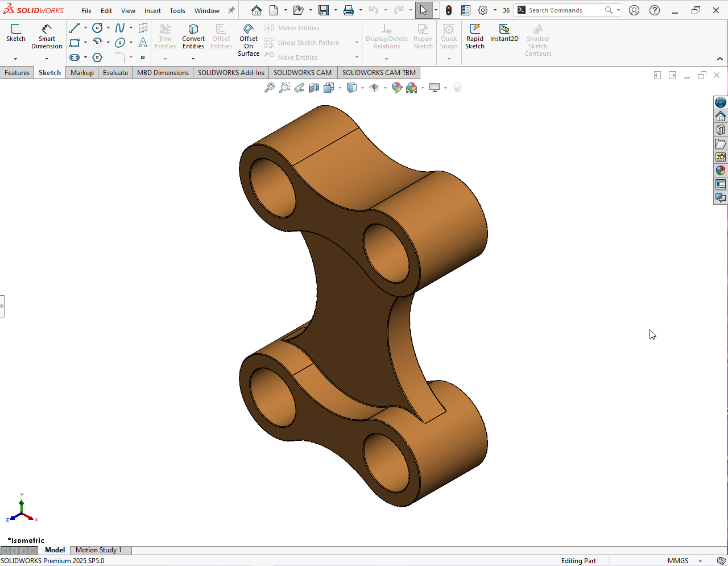Viewport: 728px width, 566px height.
Task: Click the Edit Appearance color icon
Action: point(397,88)
